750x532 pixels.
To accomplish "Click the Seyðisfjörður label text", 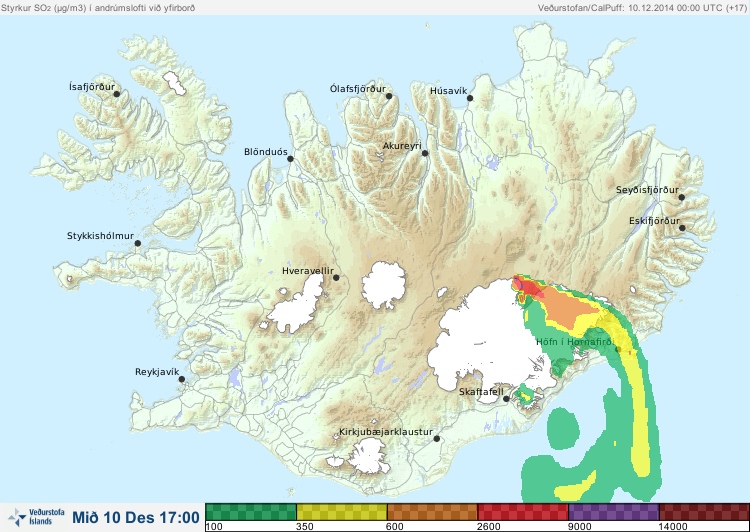I will tap(647, 190).
